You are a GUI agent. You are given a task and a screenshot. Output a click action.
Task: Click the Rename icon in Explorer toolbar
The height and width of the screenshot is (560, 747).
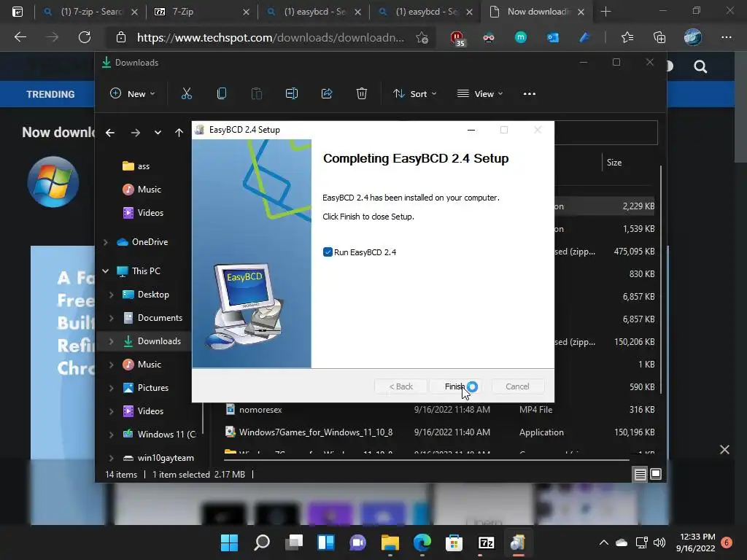292,94
